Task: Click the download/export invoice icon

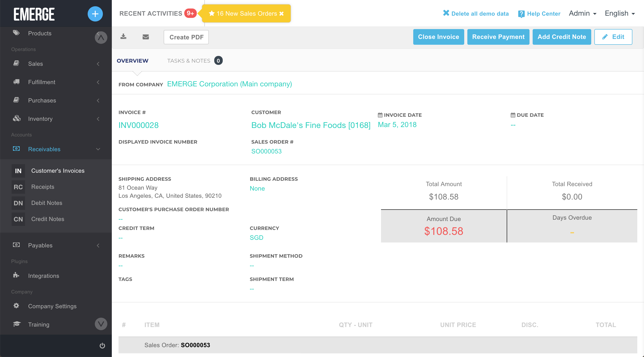Action: (124, 37)
